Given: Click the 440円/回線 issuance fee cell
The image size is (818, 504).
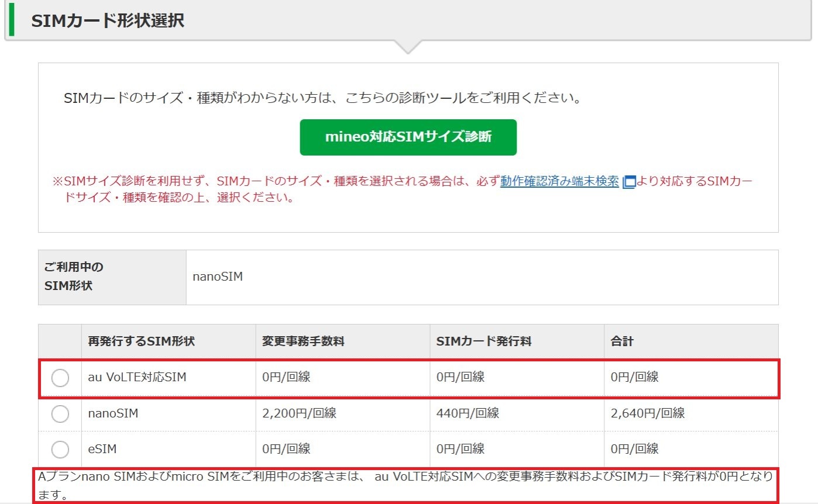Looking at the screenshot, I should (x=468, y=413).
